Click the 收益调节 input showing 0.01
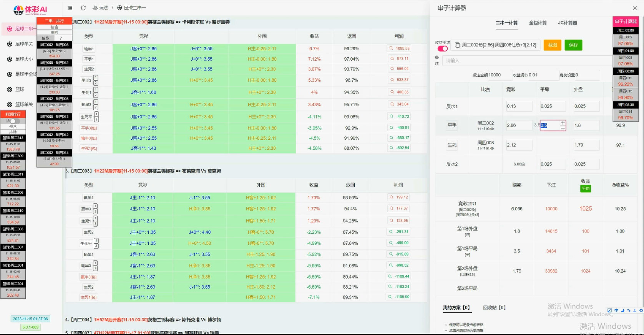Image resolution: width=644 pixels, height=335 pixels. pyautogui.click(x=543, y=75)
